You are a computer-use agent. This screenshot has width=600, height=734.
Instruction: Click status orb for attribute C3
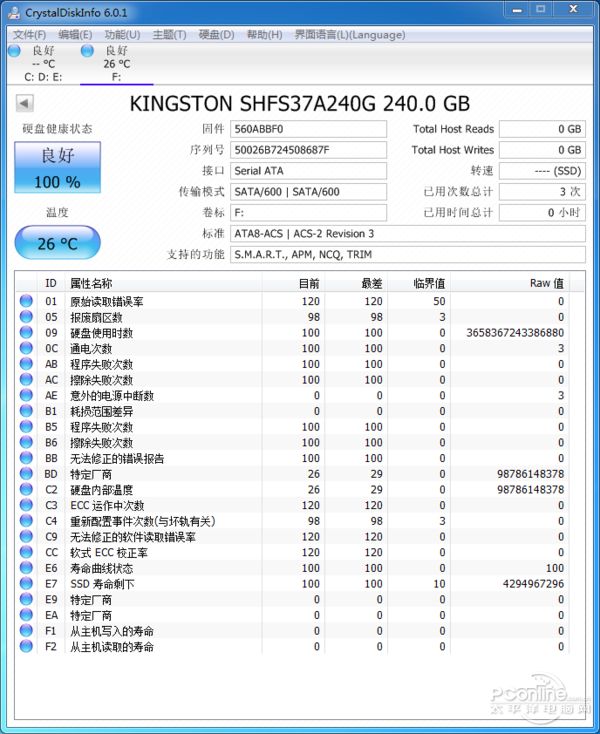(x=26, y=505)
